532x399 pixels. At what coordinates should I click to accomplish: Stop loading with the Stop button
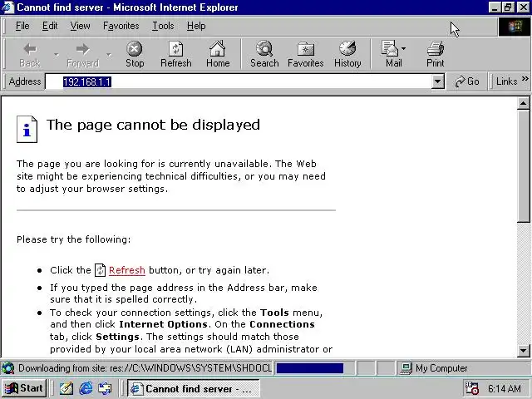point(135,54)
